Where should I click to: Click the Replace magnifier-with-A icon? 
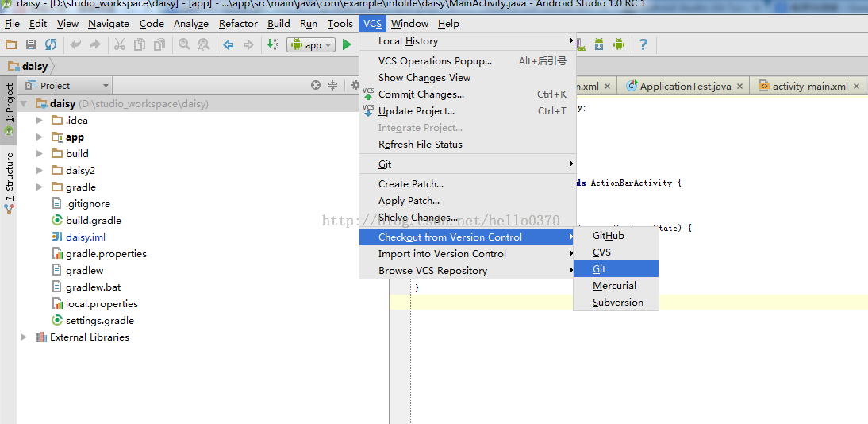[x=204, y=45]
